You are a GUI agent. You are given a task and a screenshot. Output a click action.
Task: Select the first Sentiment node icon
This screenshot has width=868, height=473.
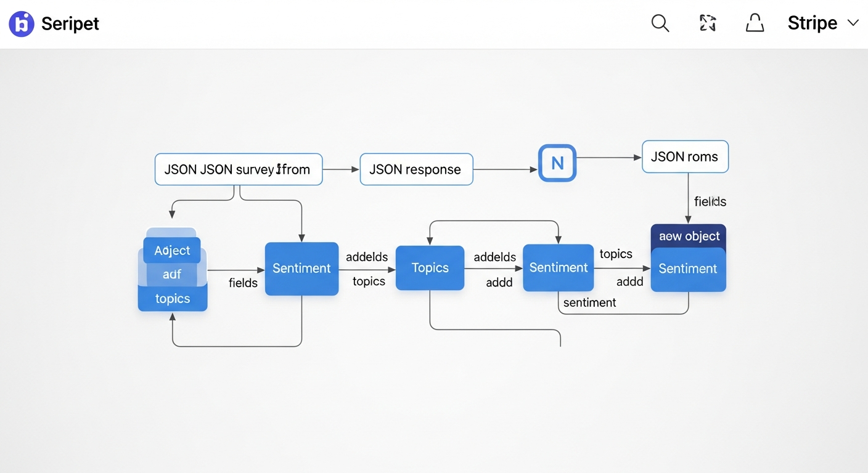click(301, 269)
